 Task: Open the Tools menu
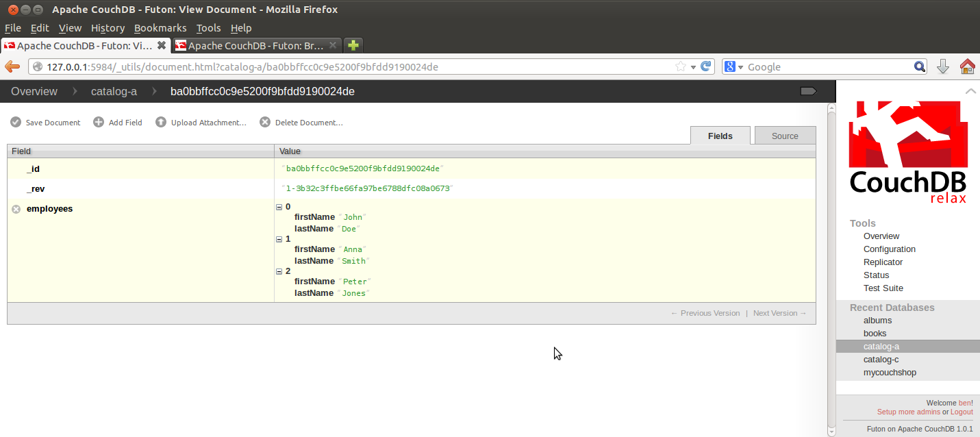[208, 28]
